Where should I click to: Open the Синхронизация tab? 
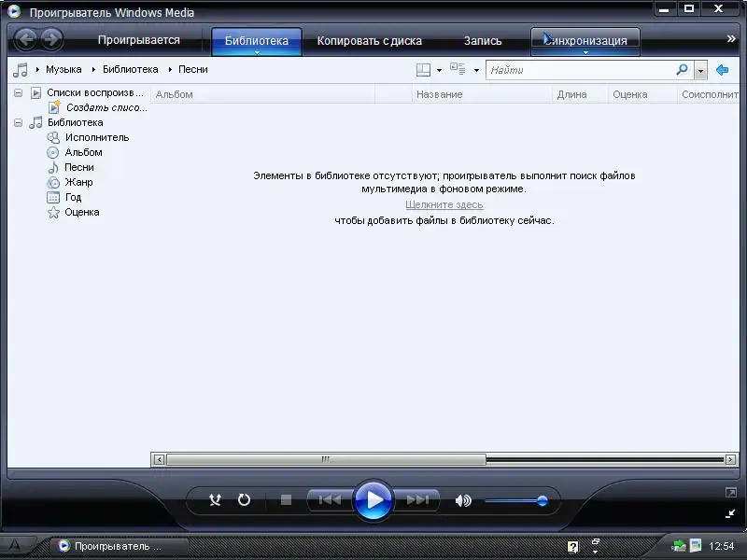585,41
